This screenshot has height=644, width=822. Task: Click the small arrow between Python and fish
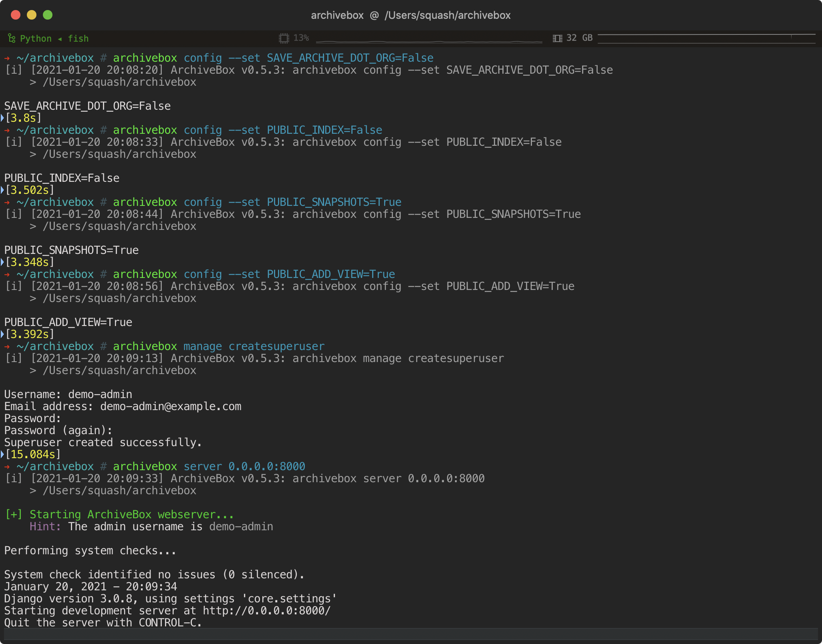60,39
